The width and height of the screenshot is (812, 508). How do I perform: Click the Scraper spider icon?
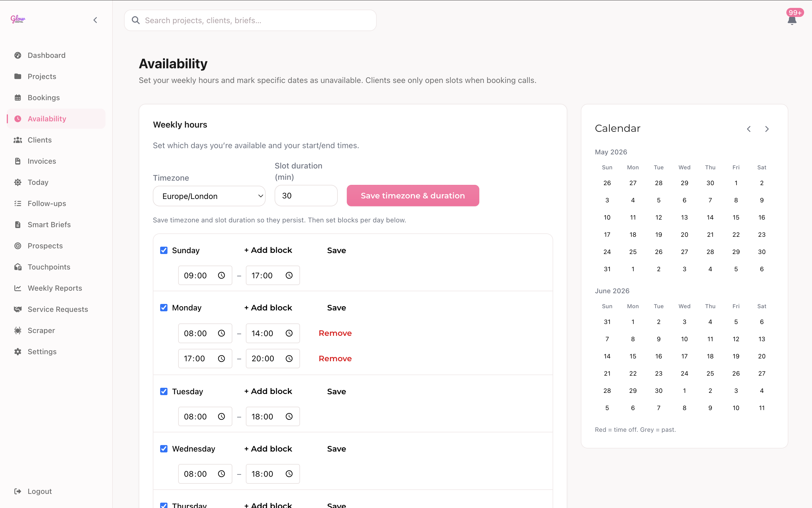pyautogui.click(x=18, y=330)
